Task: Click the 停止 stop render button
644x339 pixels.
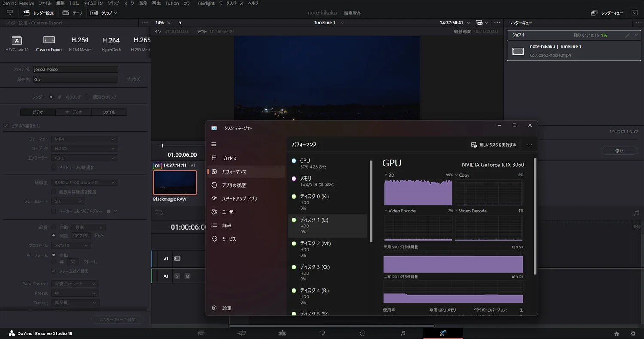Action: [x=619, y=151]
